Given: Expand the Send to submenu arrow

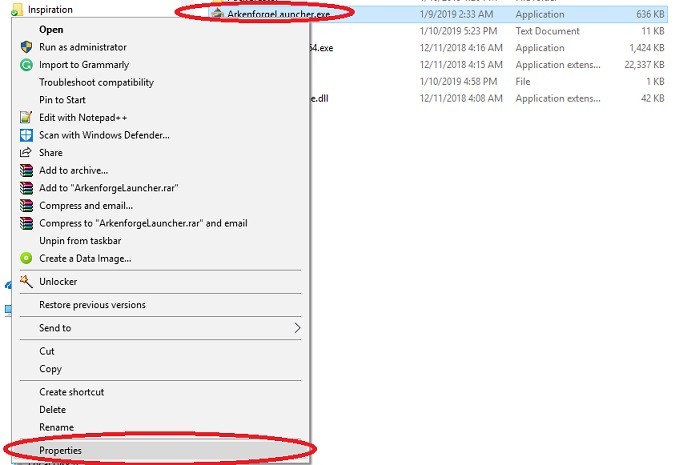Looking at the screenshot, I should [x=297, y=328].
